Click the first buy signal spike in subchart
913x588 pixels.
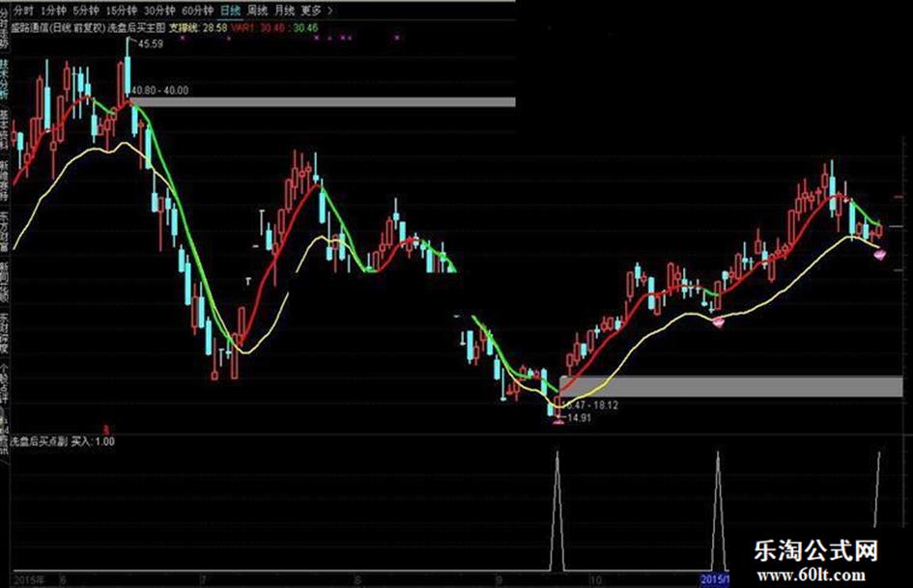coord(557,511)
